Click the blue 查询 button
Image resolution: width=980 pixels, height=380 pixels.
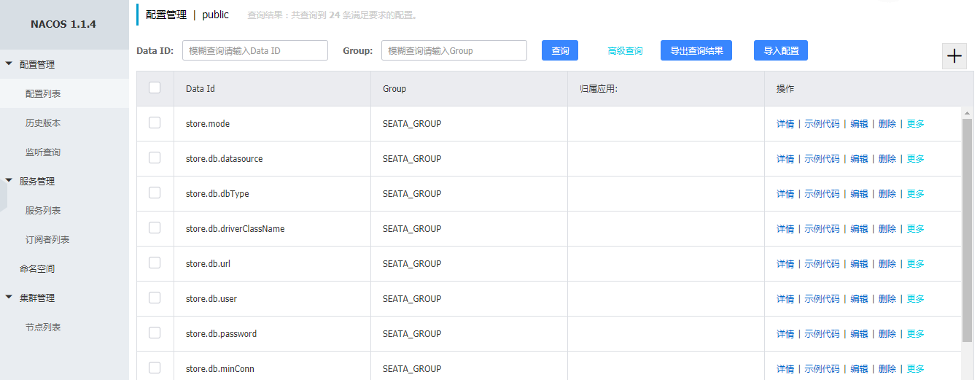click(560, 50)
